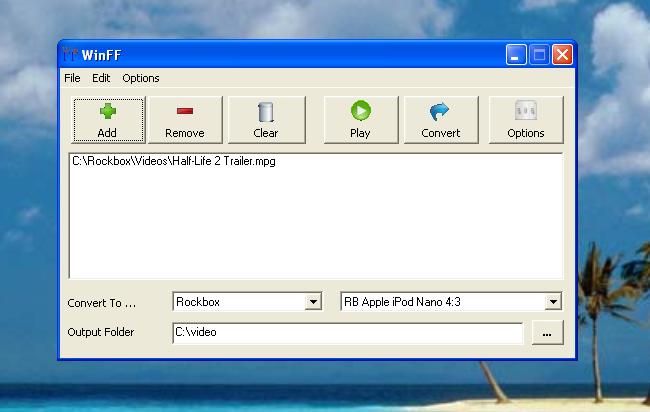
Task: Click into the Output Folder text field
Action: point(346,332)
